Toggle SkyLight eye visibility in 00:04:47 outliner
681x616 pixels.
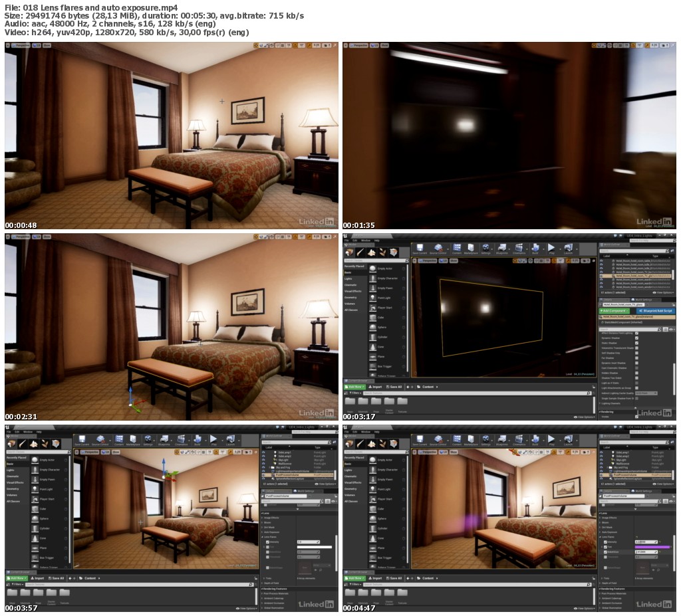[601, 460]
